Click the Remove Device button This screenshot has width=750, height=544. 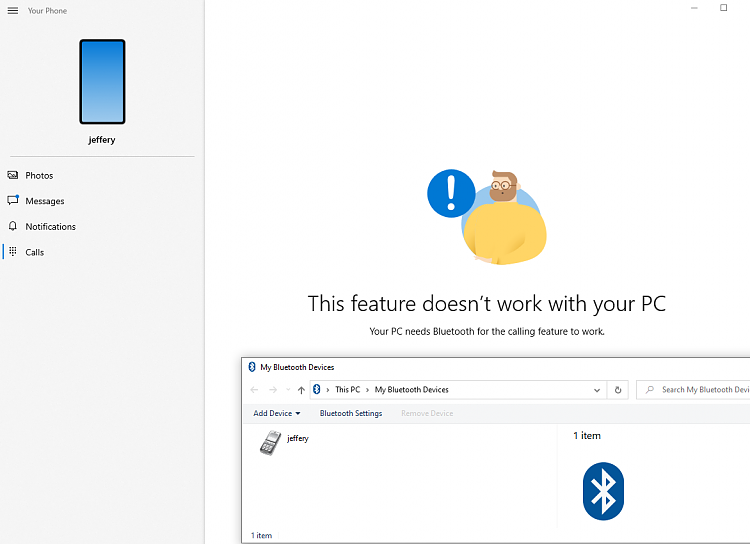[x=427, y=413]
